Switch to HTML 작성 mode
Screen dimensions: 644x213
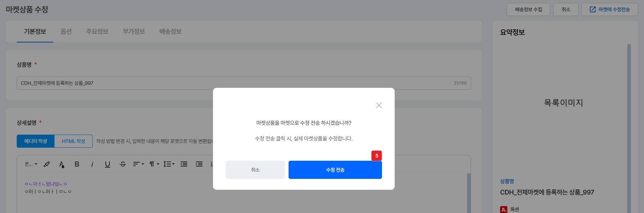point(73,141)
